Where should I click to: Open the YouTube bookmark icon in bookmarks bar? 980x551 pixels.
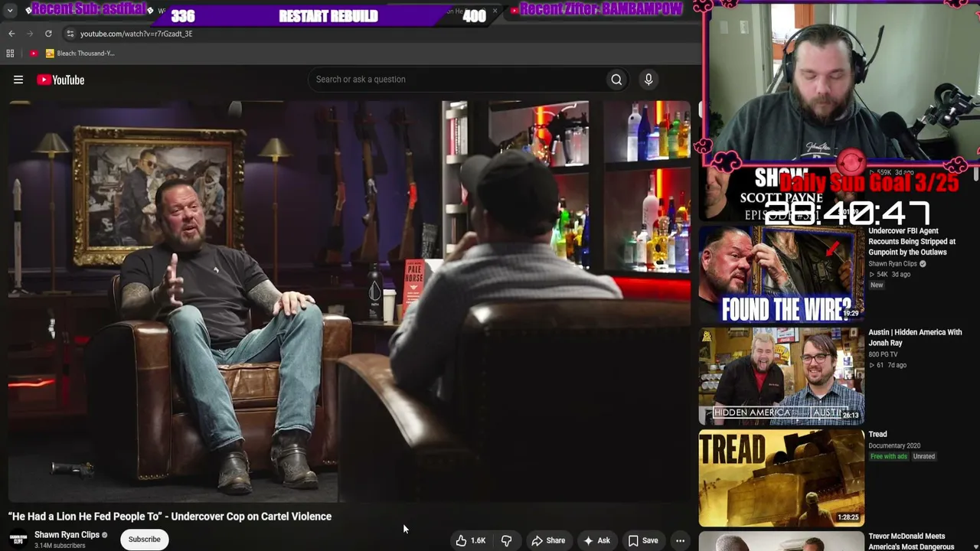click(34, 54)
